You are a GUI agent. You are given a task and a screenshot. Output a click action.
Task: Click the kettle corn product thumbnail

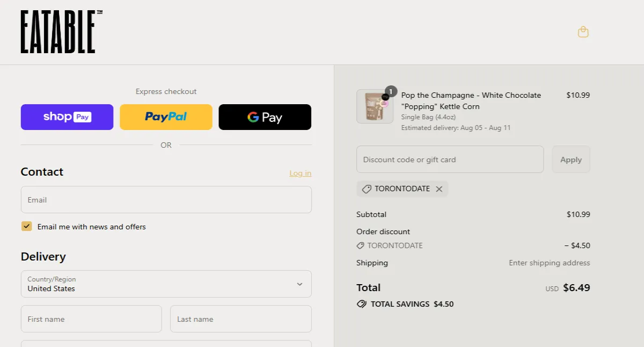[375, 106]
